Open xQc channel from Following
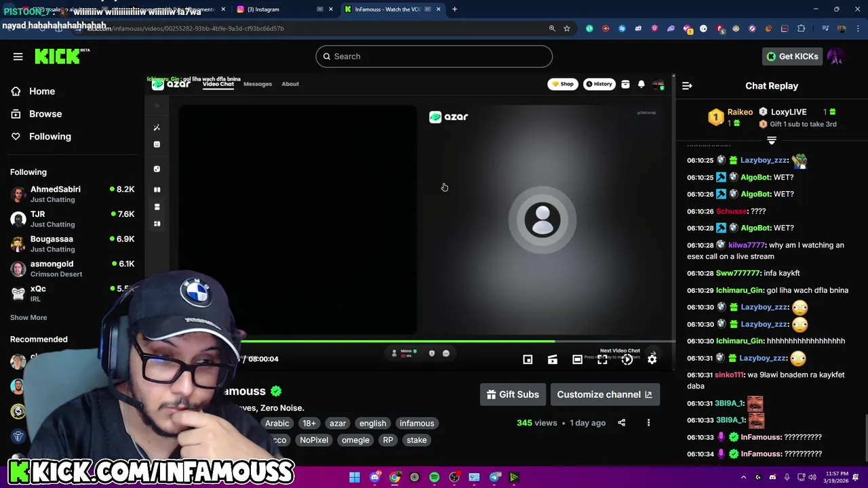The height and width of the screenshot is (488, 868). pyautogui.click(x=73, y=293)
